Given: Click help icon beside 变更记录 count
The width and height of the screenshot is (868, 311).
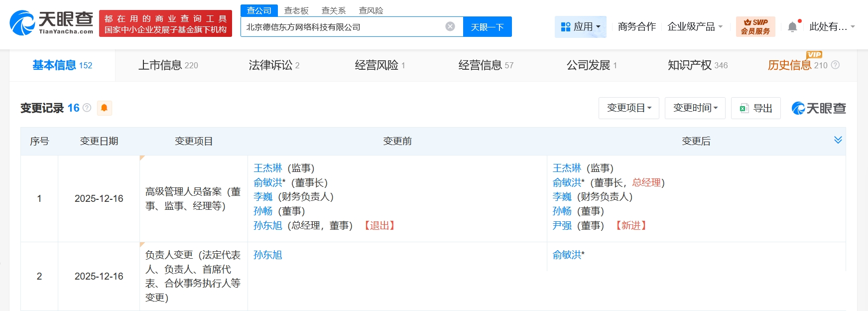Looking at the screenshot, I should [x=87, y=108].
